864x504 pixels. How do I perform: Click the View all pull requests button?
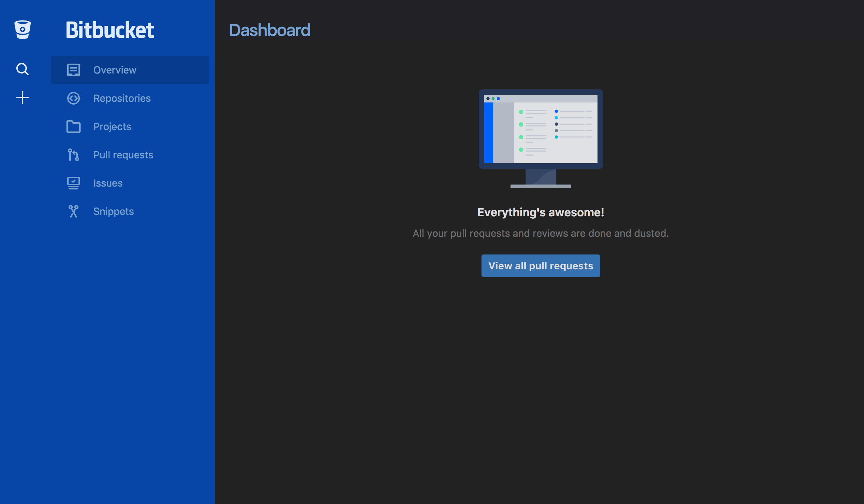(x=541, y=265)
